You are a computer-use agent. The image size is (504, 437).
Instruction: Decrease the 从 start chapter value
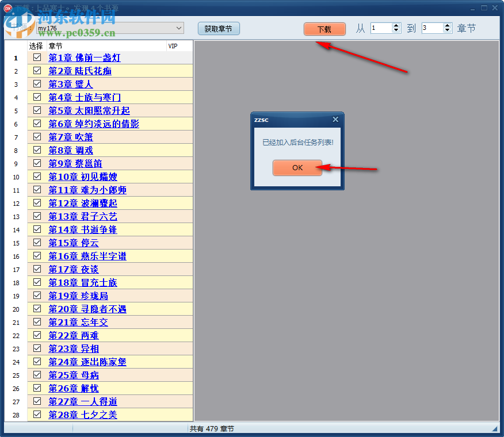pos(396,30)
